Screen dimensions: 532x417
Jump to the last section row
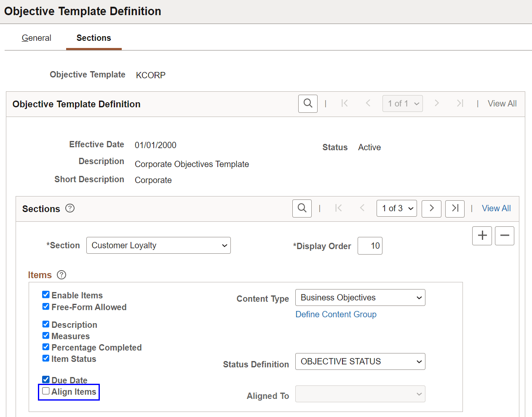coord(454,208)
